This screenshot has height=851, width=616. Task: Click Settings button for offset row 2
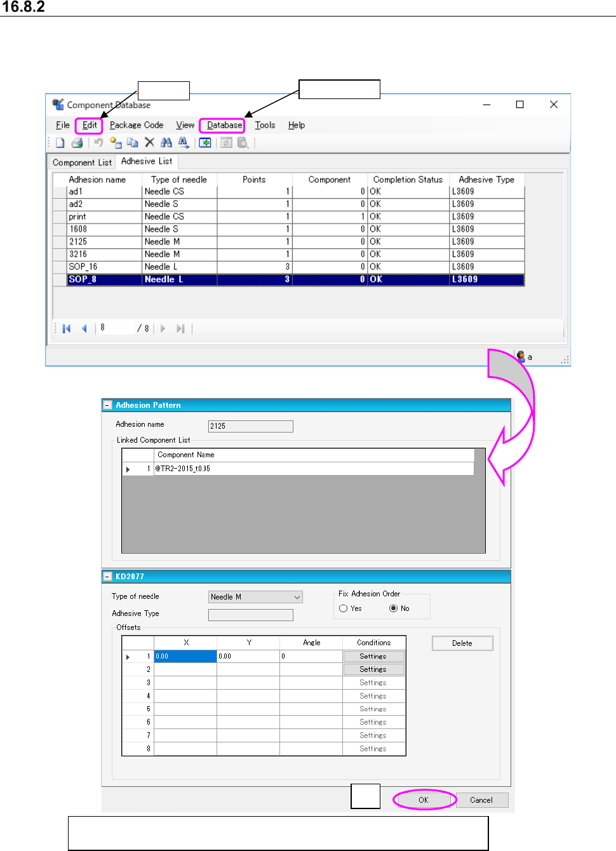tap(373, 669)
